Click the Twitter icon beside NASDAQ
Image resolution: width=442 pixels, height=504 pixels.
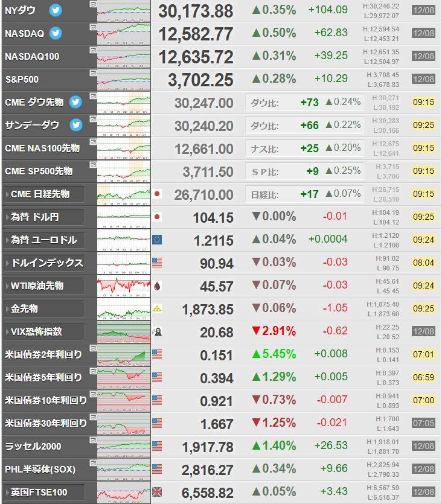[56, 33]
